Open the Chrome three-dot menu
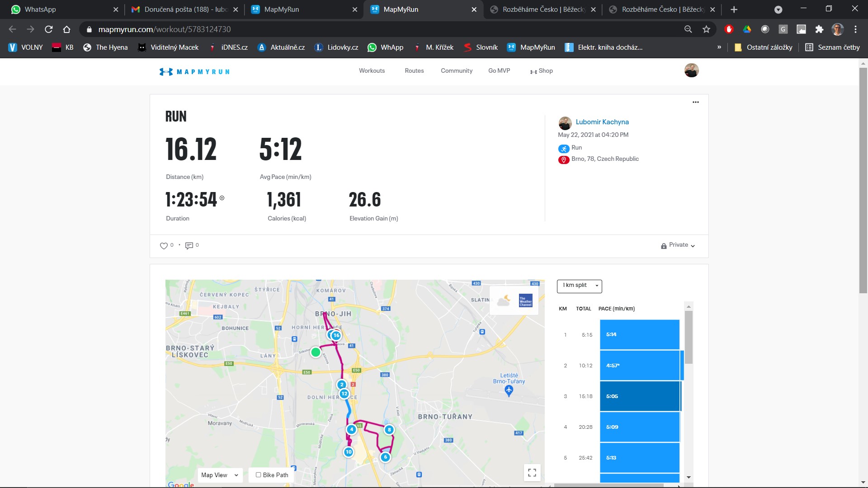 click(x=855, y=29)
